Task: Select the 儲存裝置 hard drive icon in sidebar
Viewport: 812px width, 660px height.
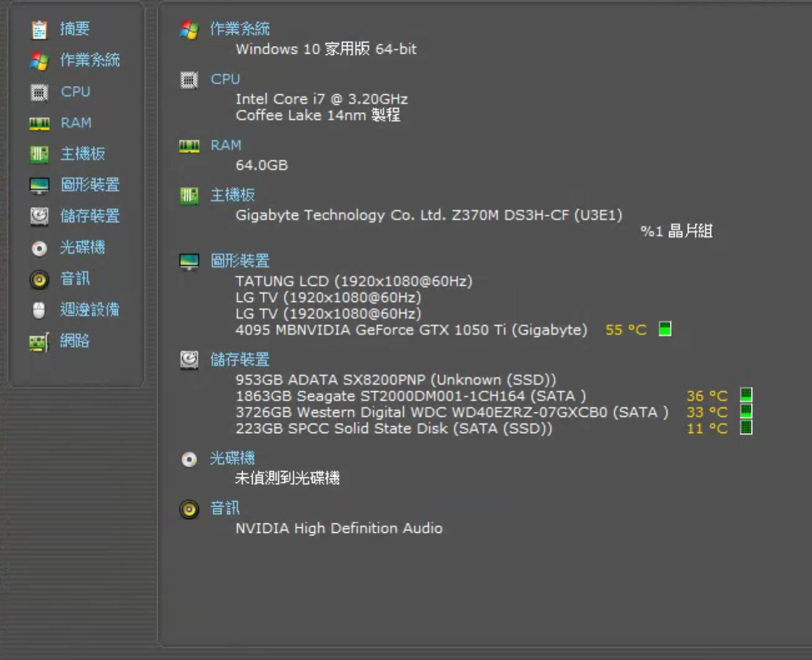Action: pos(39,216)
